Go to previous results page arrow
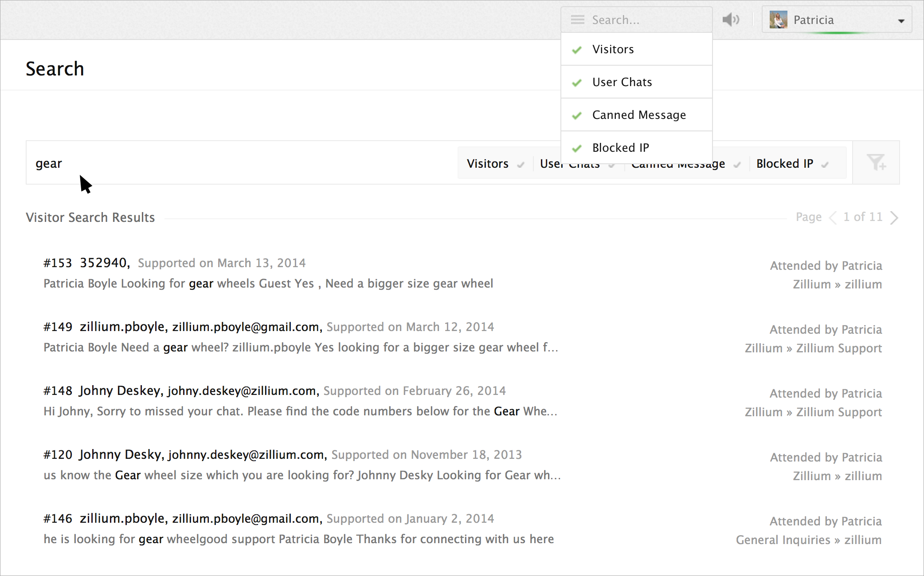This screenshot has width=924, height=576. [833, 217]
